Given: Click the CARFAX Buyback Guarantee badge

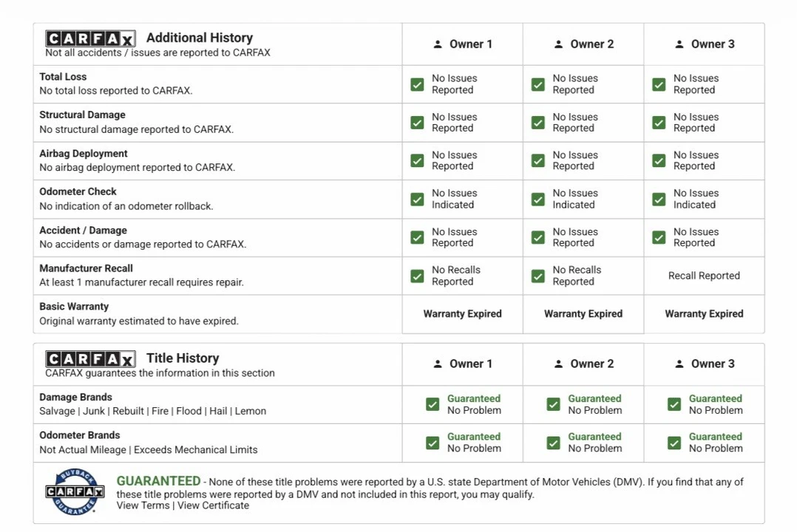Looking at the screenshot, I should click(x=75, y=492).
